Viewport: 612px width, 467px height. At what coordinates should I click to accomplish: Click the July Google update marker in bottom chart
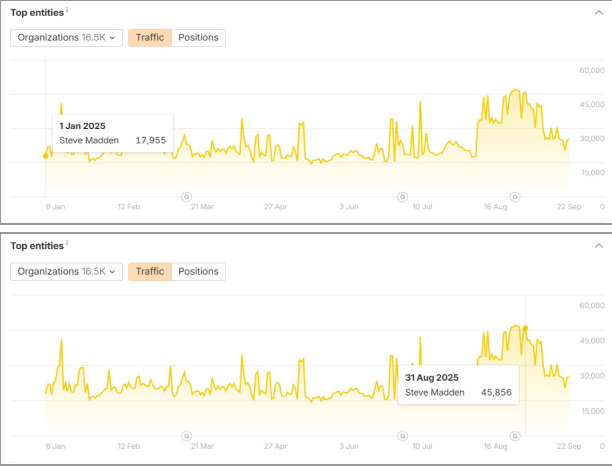(402, 435)
